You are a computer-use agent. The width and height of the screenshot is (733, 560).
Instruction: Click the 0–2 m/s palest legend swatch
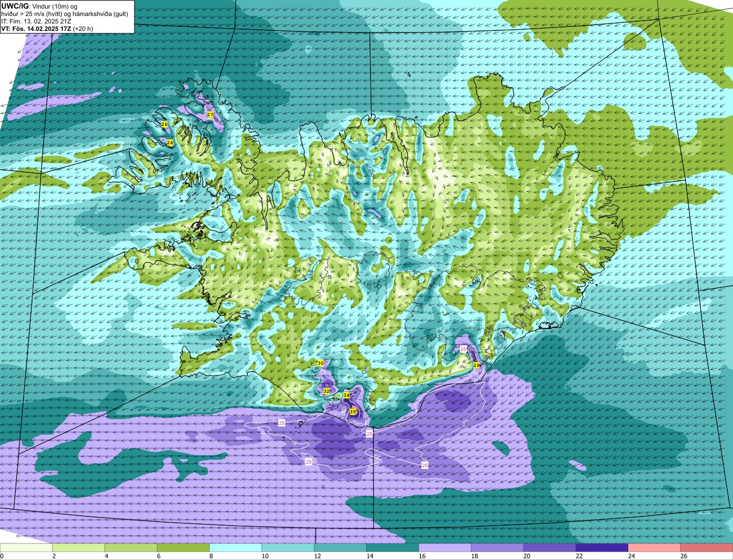tap(26, 547)
